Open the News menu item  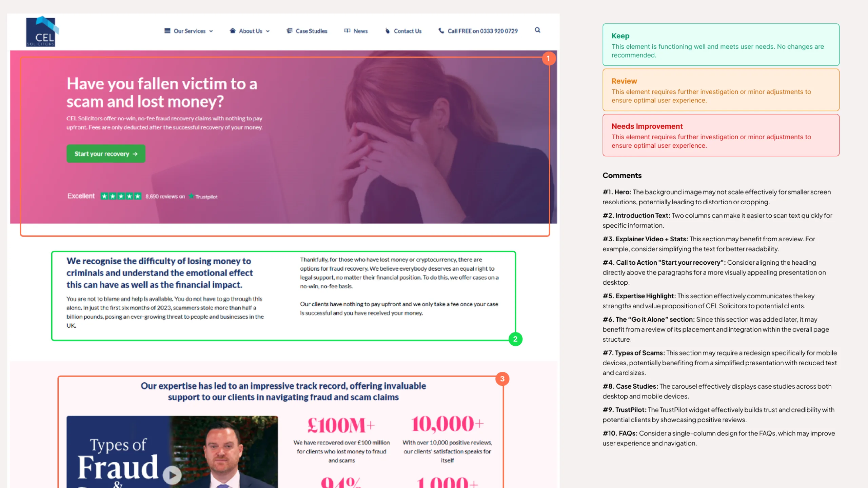pos(356,31)
